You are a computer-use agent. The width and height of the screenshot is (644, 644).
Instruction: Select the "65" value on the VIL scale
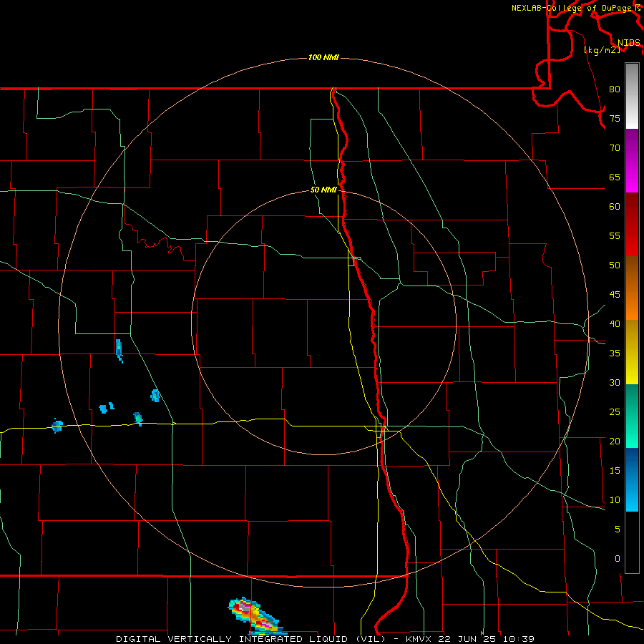pos(615,177)
